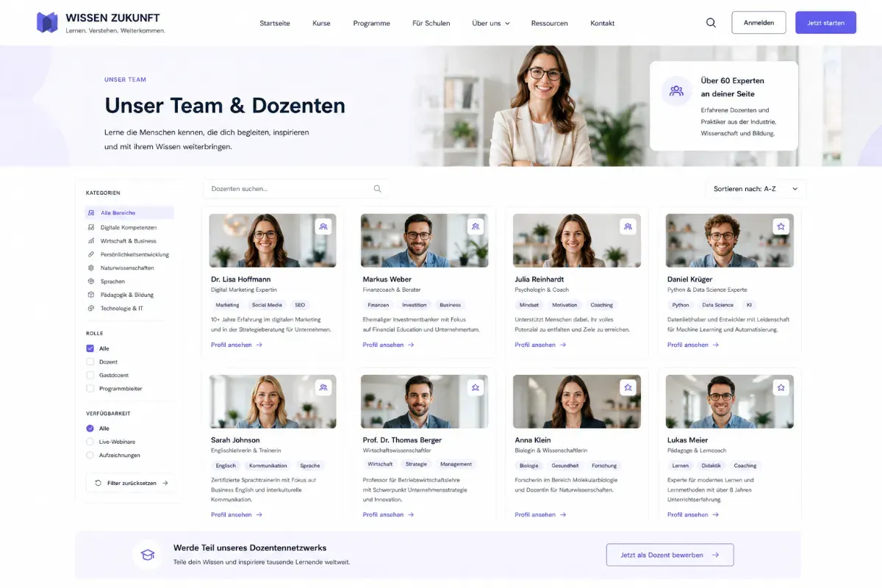Click into the Dozenten suchen field
The image size is (882, 588).
click(295, 189)
